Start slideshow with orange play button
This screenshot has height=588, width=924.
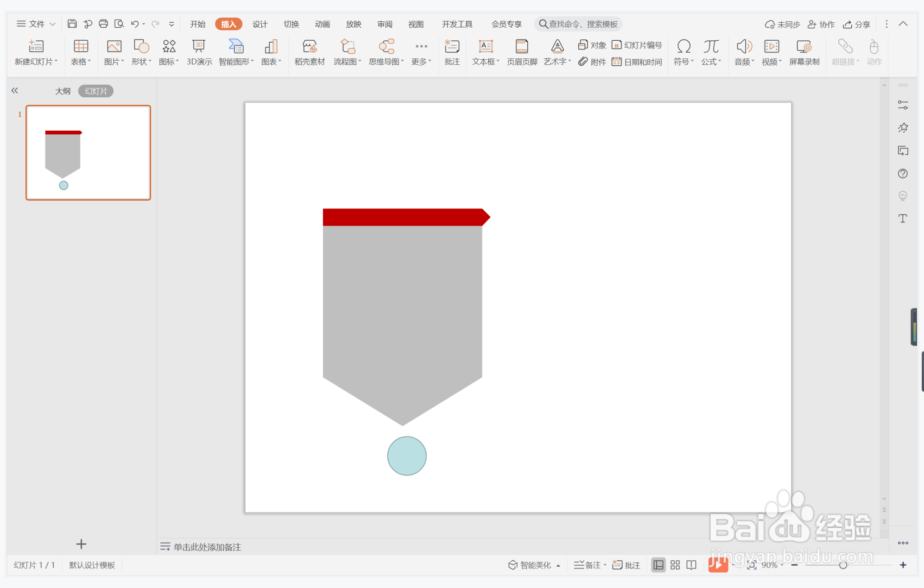click(x=717, y=565)
